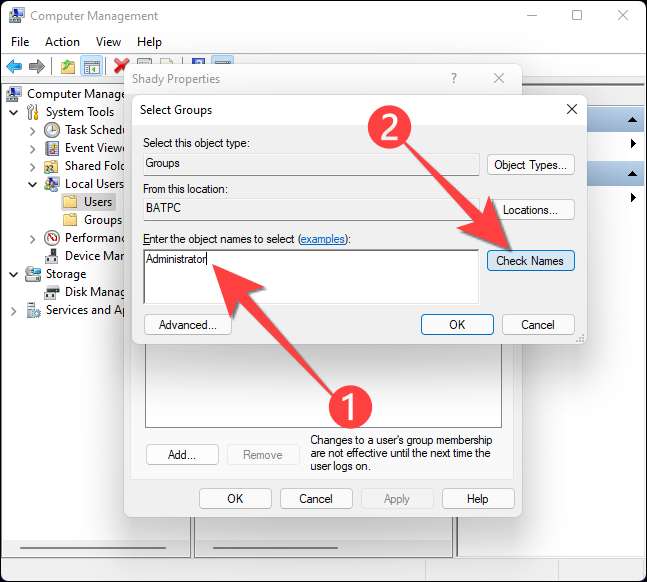Screen dimensions: 647x582
Task: Click the red X Delete toolbar icon
Action: tap(121, 66)
